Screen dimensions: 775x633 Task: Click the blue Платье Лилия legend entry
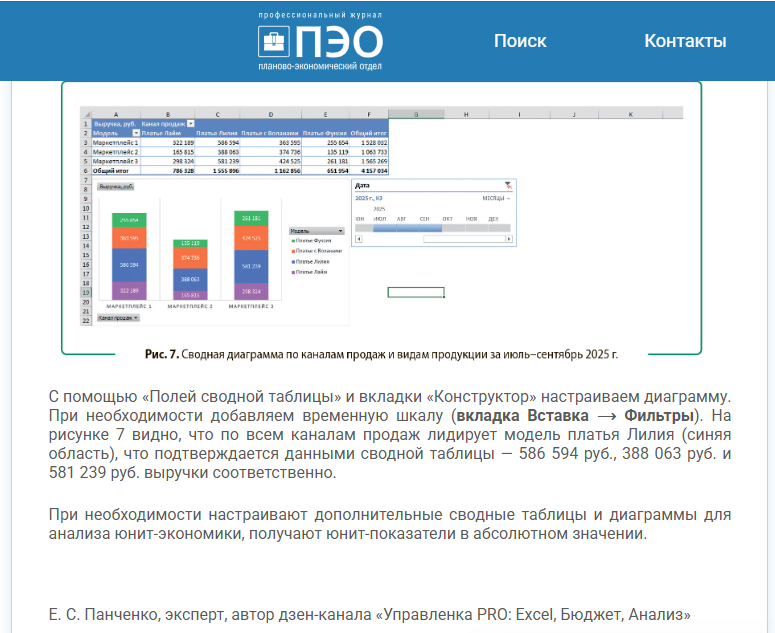(x=310, y=261)
